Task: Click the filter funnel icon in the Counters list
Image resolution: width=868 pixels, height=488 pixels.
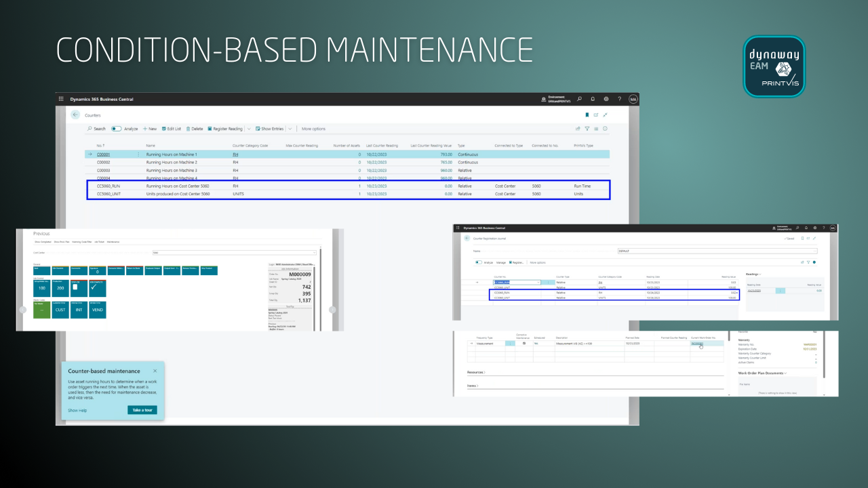Action: pos(587,129)
